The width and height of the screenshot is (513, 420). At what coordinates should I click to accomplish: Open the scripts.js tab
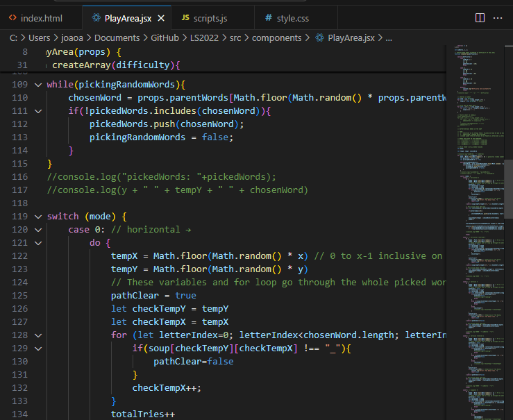tap(210, 18)
